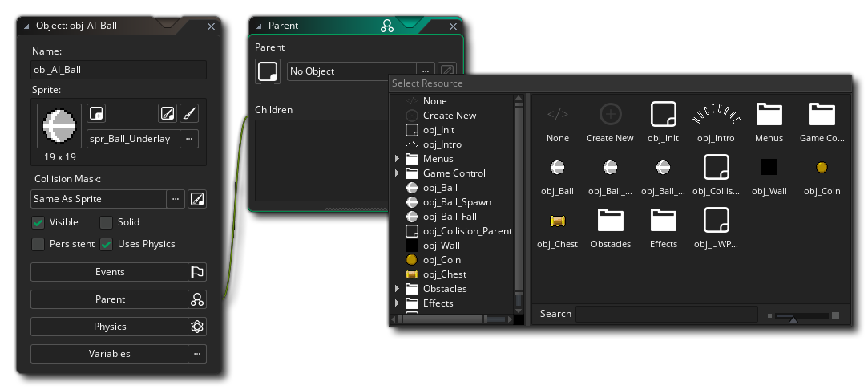Expand the Game Control folder in tree
868x390 pixels.
[397, 173]
